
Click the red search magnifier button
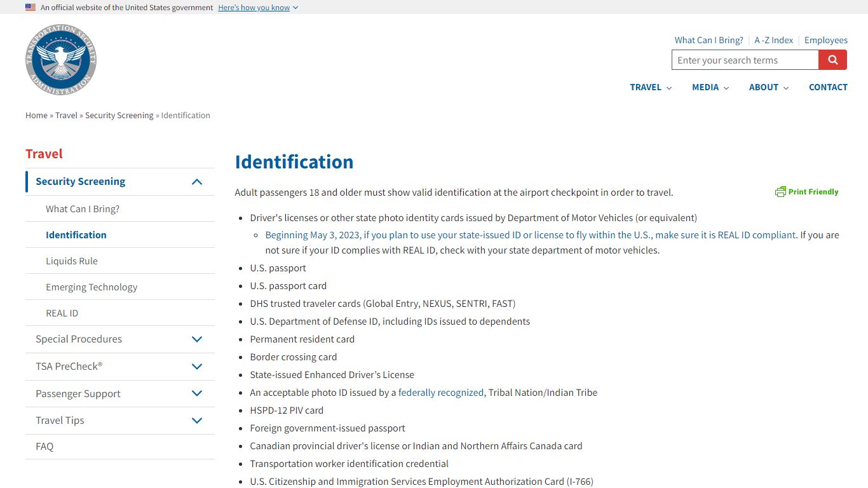point(832,60)
